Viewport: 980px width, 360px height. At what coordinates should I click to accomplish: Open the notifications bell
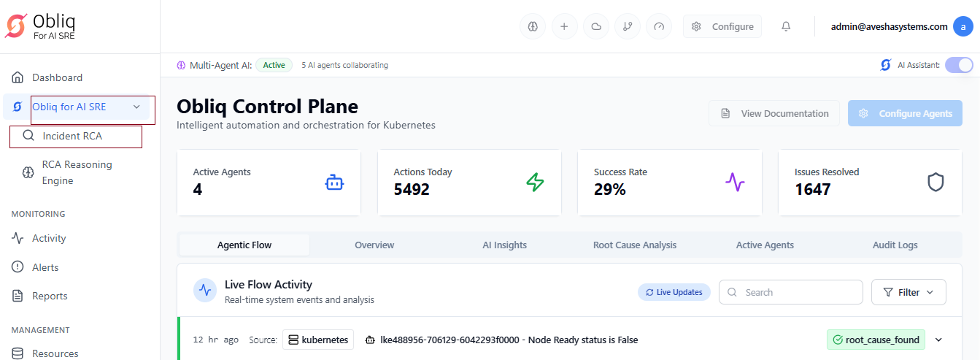(786, 26)
